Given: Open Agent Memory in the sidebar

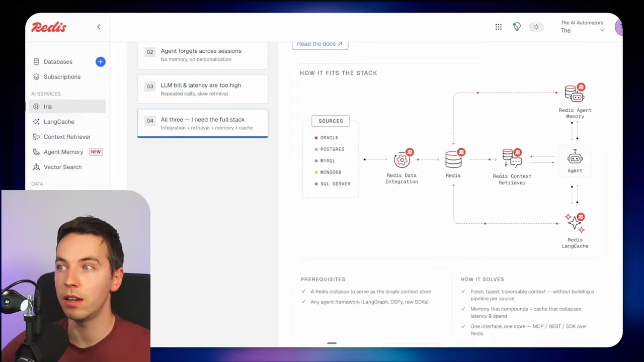Looking at the screenshot, I should (63, 152).
